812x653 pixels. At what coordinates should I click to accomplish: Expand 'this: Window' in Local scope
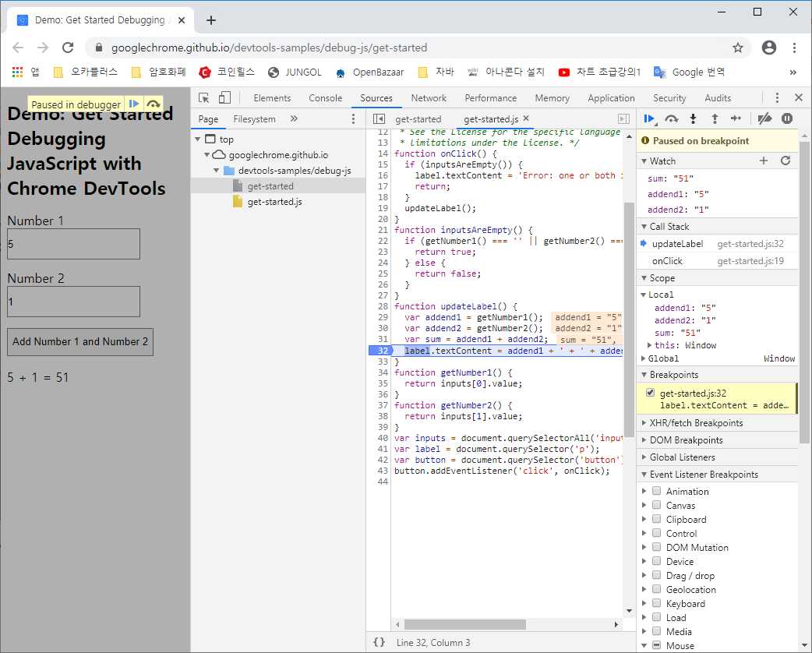tap(650, 345)
